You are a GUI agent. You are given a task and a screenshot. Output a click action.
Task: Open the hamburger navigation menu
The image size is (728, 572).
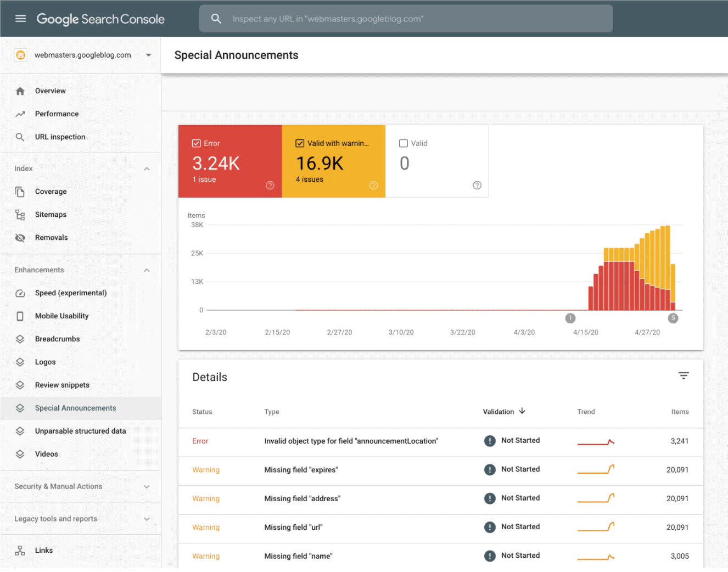(x=20, y=18)
